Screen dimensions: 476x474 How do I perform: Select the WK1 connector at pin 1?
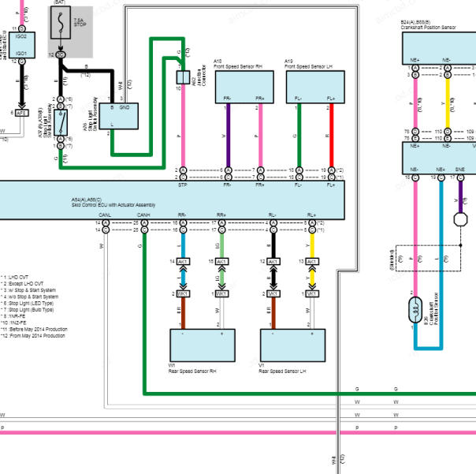(x=221, y=294)
